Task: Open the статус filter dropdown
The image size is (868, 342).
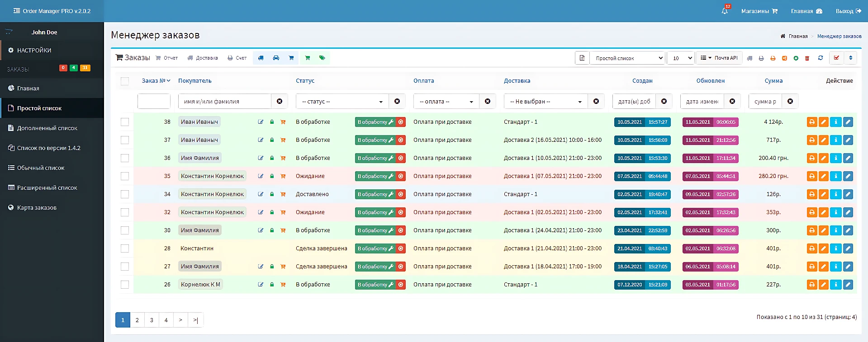Action: 342,101
